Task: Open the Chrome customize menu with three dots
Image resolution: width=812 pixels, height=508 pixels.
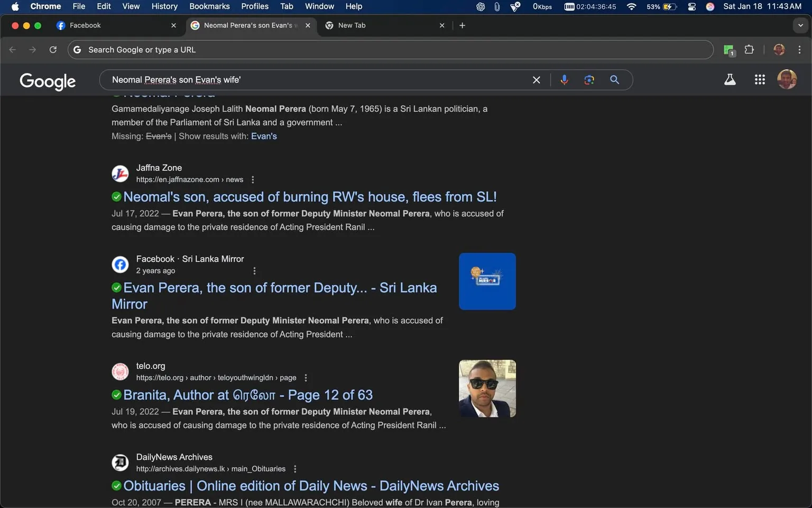Action: (800, 49)
